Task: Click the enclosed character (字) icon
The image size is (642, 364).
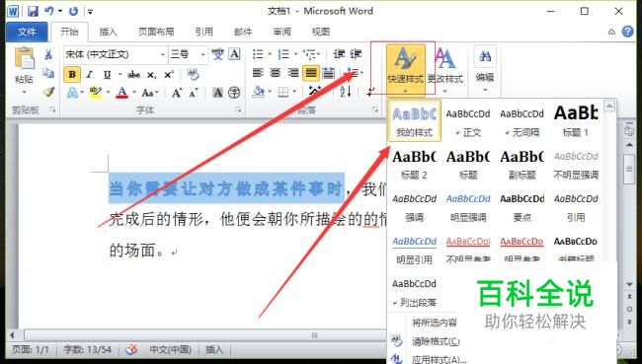Action: 234,93
